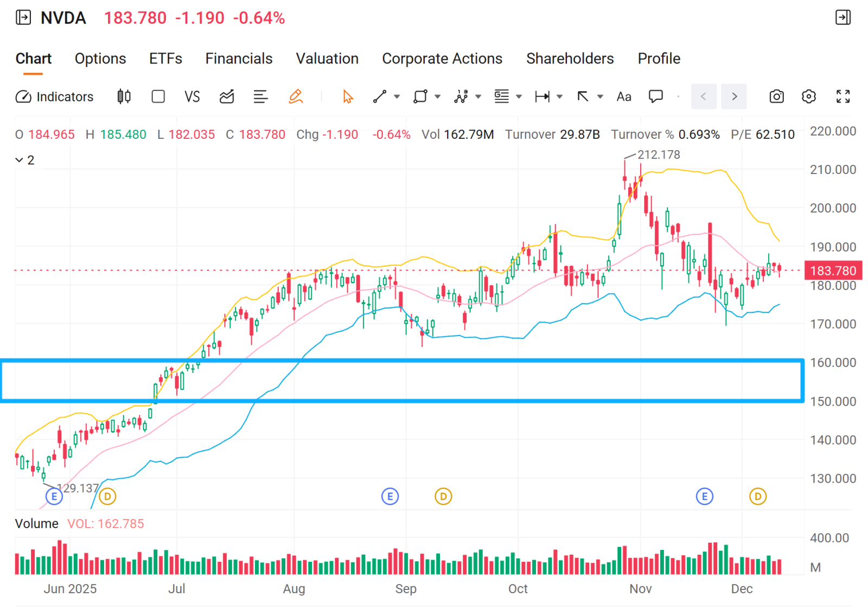Open chart settings gear
The image size is (868, 616).
(809, 97)
